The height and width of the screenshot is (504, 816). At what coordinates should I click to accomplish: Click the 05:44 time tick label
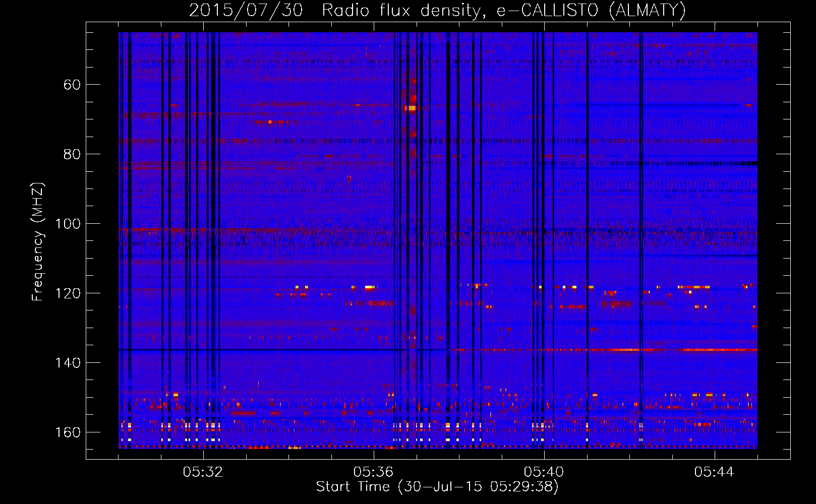click(x=714, y=472)
